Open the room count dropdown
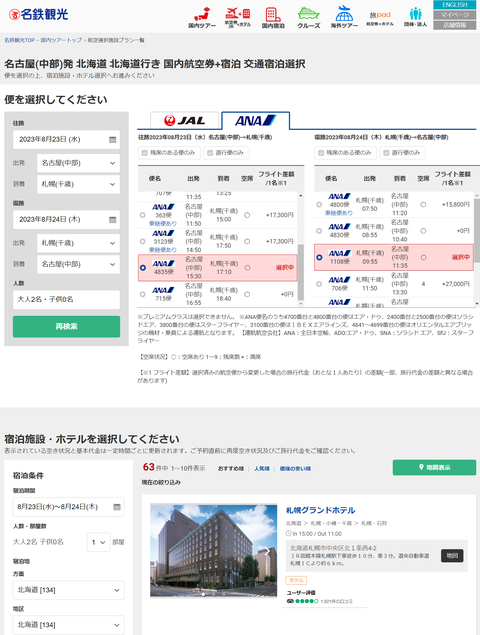 click(x=98, y=542)
